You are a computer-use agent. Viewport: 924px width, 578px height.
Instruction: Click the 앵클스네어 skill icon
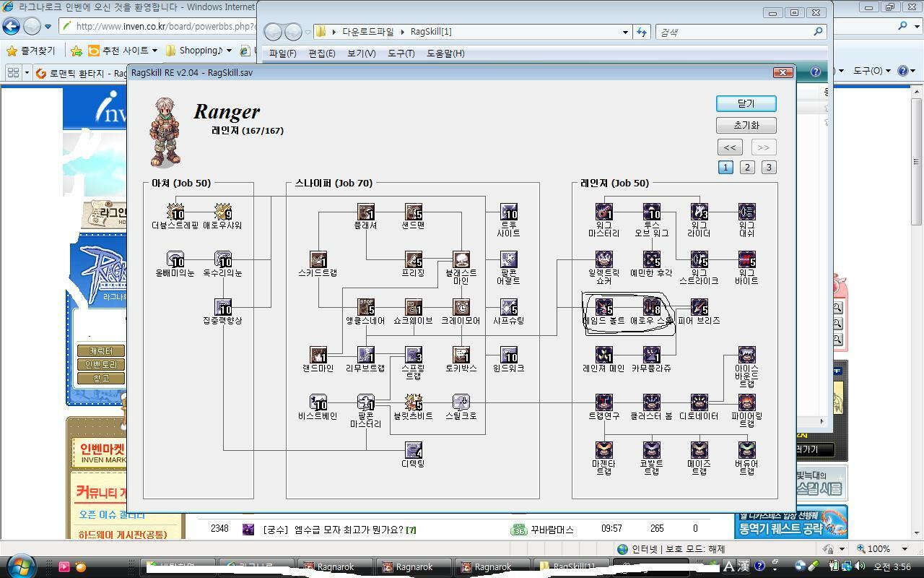[365, 306]
